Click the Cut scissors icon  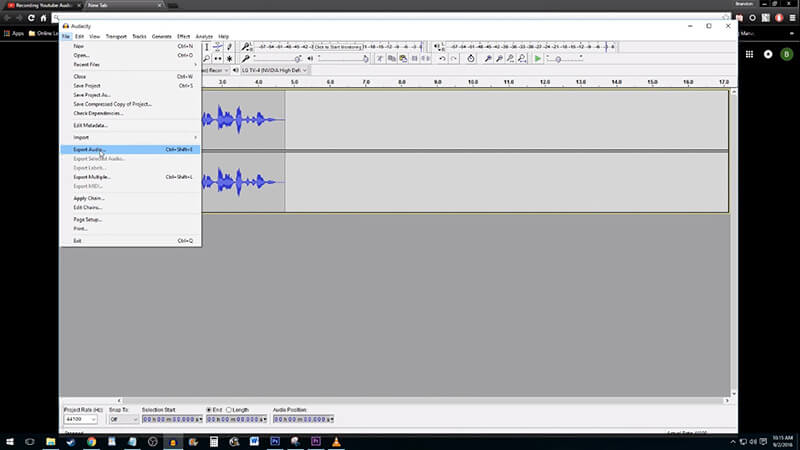click(380, 59)
